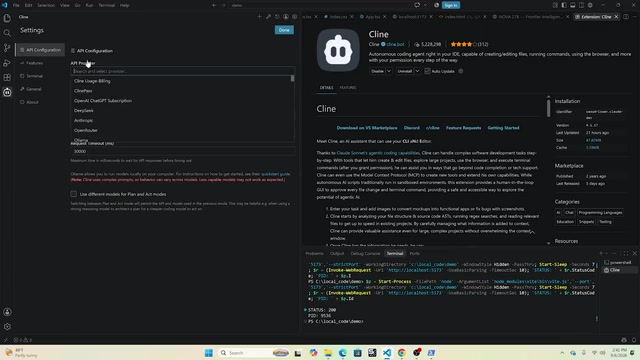
Task: Open VS Code from the Windows taskbar
Action: (x=387, y=353)
